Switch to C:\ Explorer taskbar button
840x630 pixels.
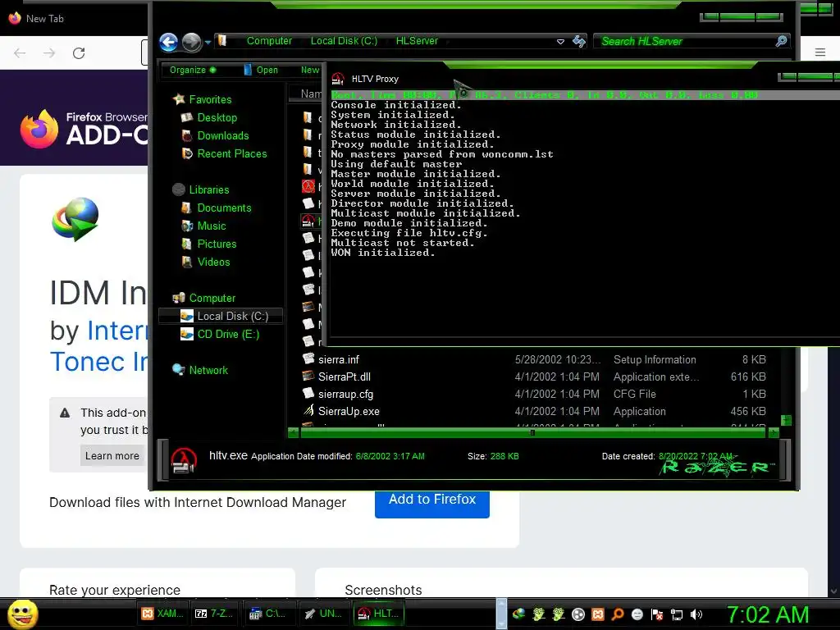coord(267,614)
